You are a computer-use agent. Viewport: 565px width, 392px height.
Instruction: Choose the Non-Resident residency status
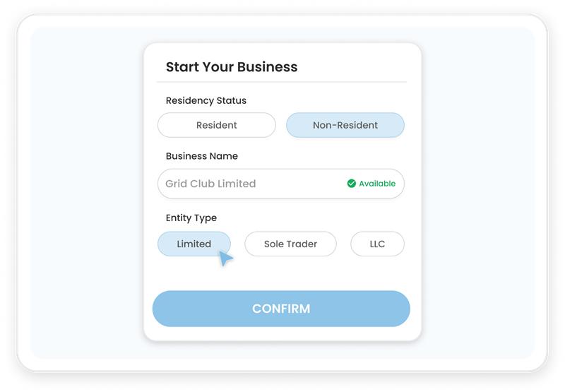pos(345,125)
